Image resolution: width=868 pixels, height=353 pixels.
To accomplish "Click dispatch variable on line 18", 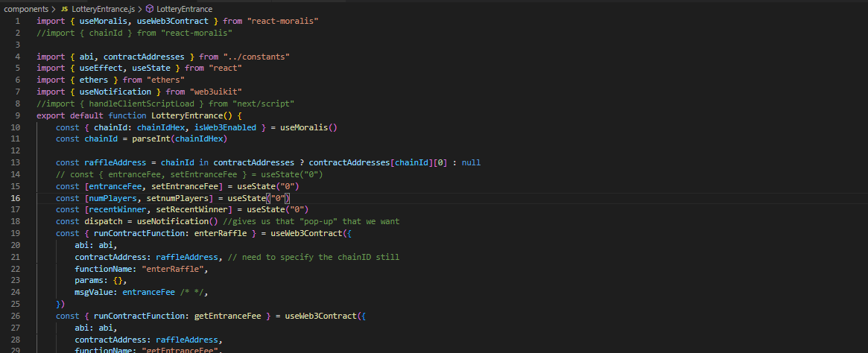I will point(104,221).
